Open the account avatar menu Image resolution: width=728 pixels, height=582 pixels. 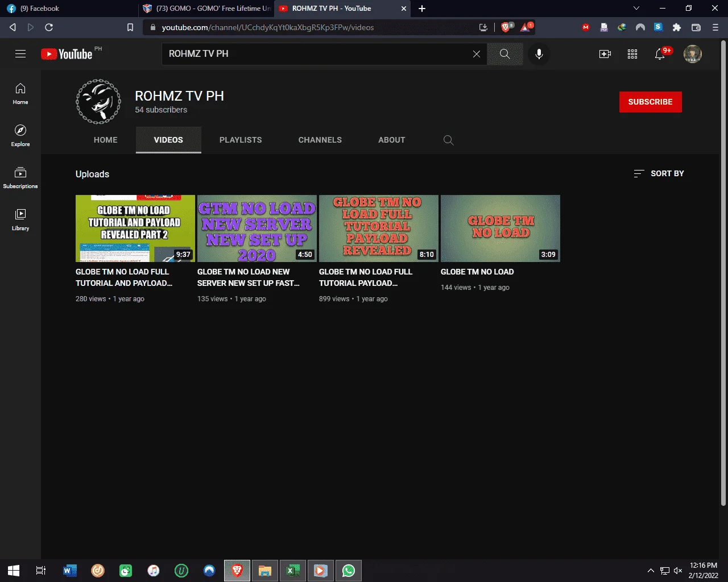[x=693, y=54]
